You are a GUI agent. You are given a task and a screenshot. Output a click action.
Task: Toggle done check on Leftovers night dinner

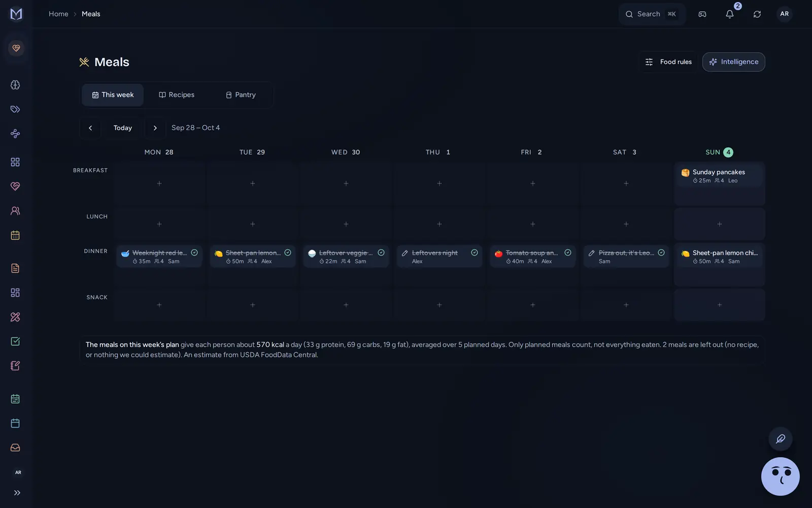[x=475, y=252]
